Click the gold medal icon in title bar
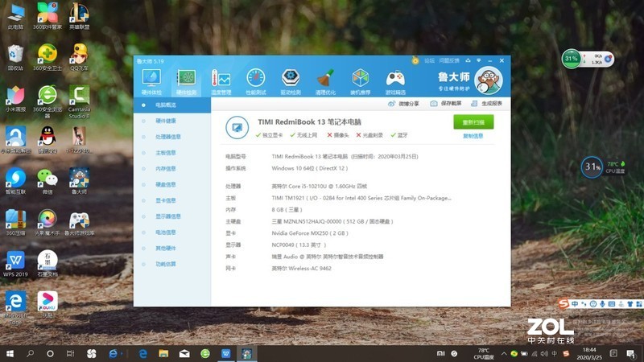This screenshot has height=362, width=644. tap(415, 61)
